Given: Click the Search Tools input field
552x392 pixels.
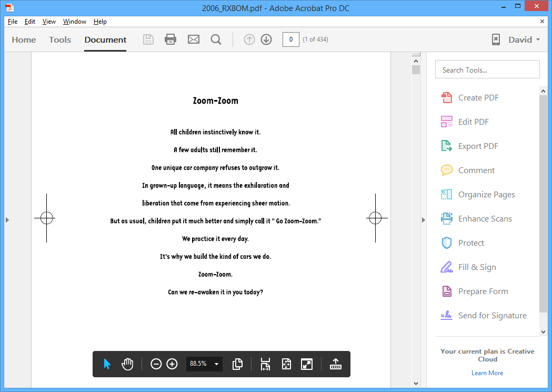Looking at the screenshot, I should 487,70.
